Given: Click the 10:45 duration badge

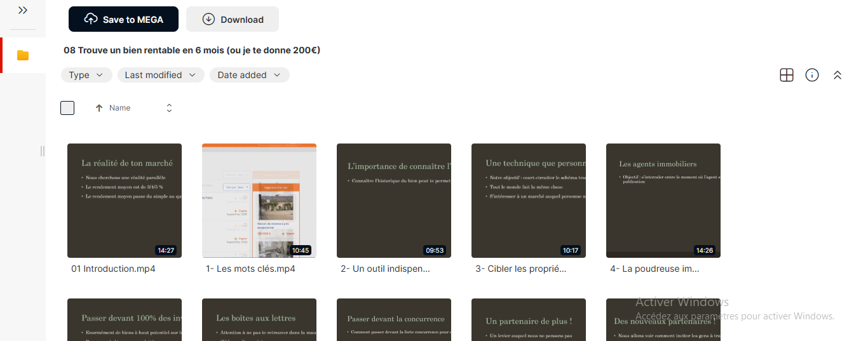Looking at the screenshot, I should pyautogui.click(x=300, y=250).
